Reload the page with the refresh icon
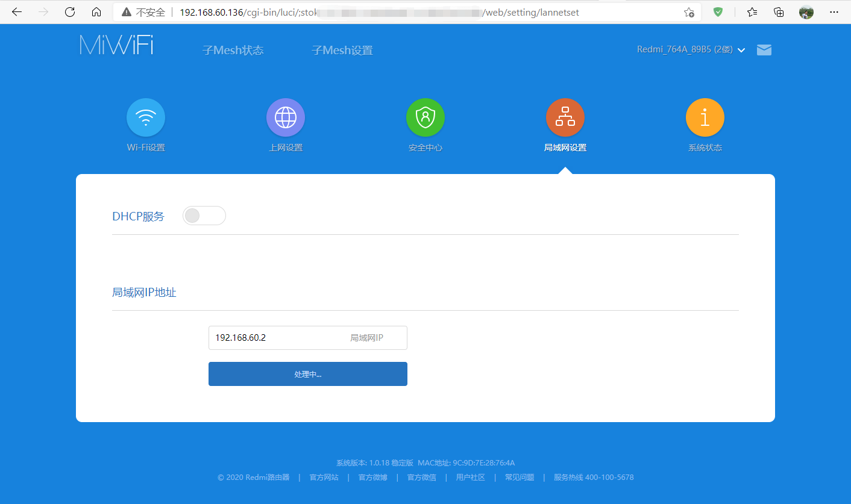This screenshot has width=851, height=504. click(69, 11)
